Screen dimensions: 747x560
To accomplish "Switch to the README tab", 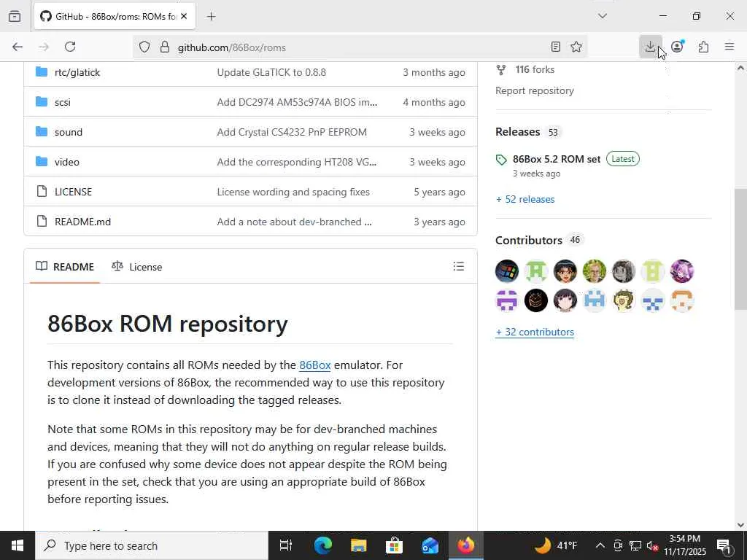I will (x=65, y=267).
